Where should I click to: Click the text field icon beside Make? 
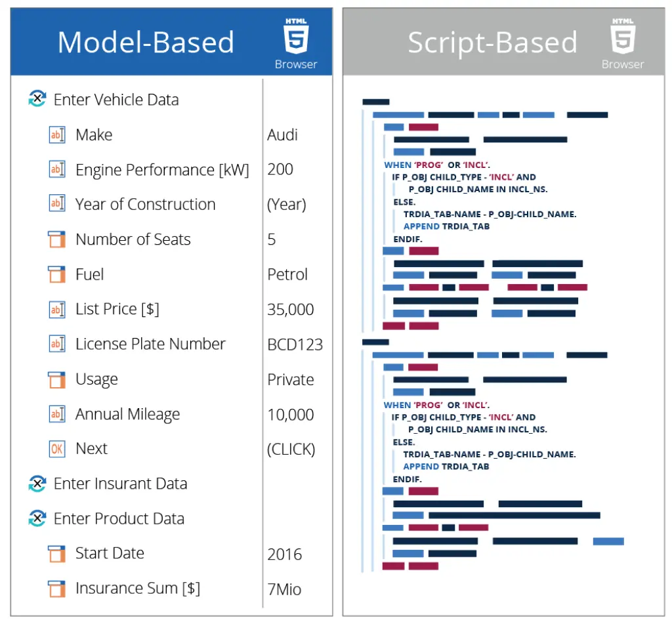pyautogui.click(x=58, y=135)
